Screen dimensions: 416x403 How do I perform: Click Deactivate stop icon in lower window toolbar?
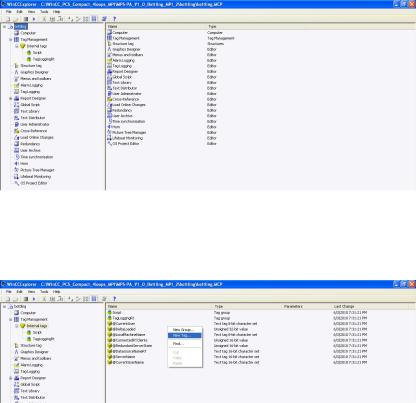coord(26,299)
